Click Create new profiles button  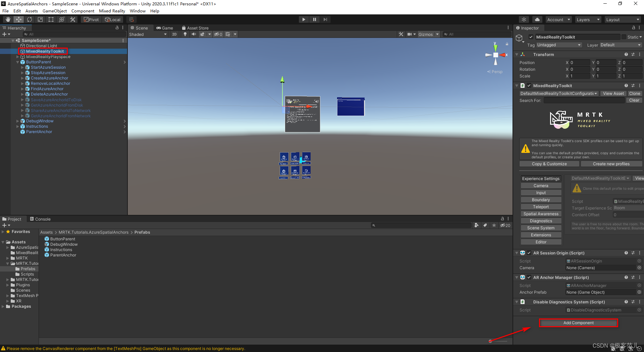tap(611, 164)
